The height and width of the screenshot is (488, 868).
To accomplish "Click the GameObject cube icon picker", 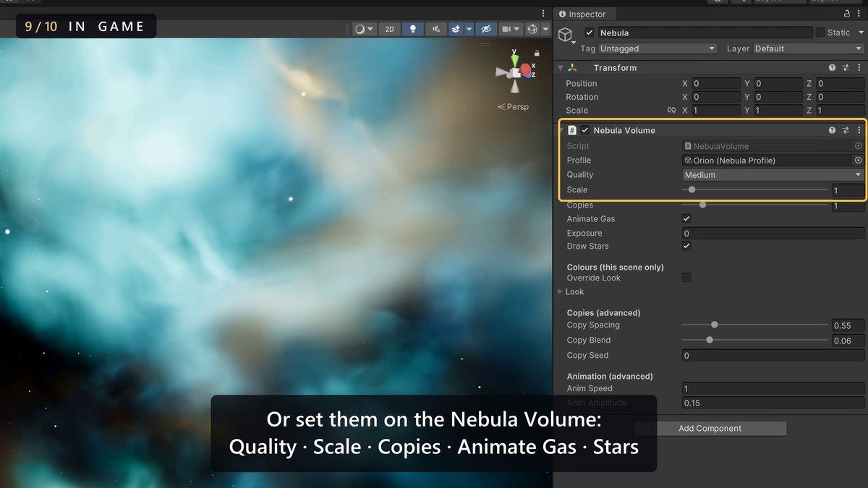I will 566,34.
